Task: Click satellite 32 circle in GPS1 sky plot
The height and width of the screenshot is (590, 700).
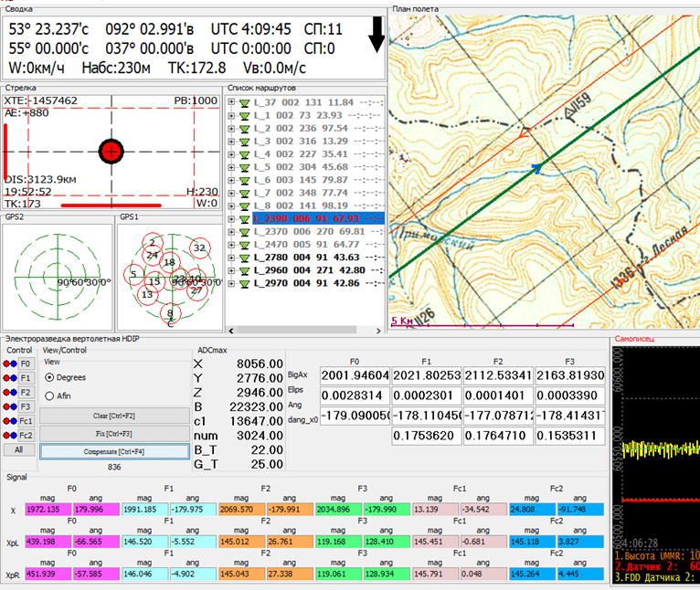Action: coord(199,248)
